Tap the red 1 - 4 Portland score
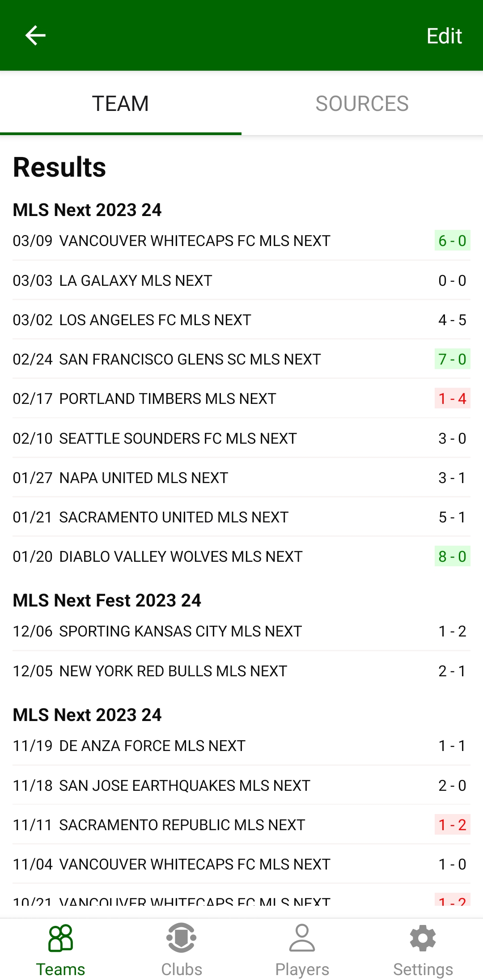This screenshot has height=980, width=483. [x=452, y=399]
